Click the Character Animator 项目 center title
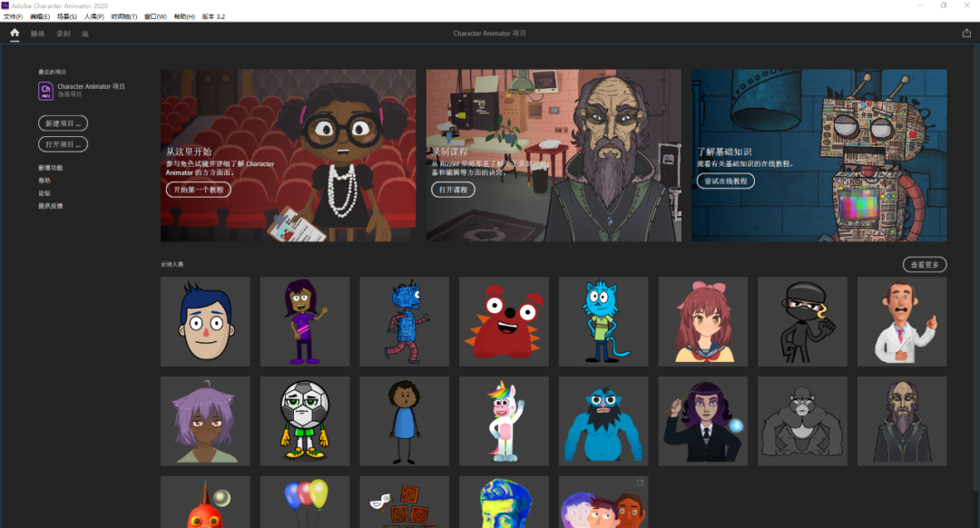980x528 pixels. click(x=489, y=34)
